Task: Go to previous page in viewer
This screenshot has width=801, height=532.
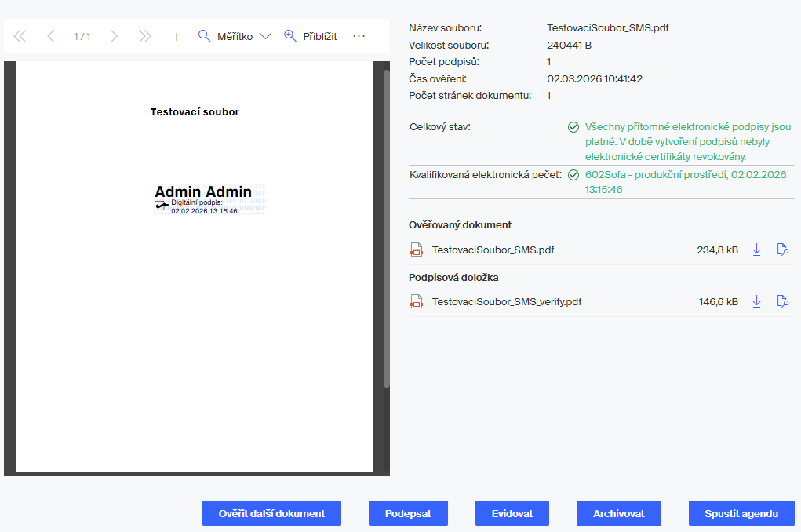Action: [51, 36]
